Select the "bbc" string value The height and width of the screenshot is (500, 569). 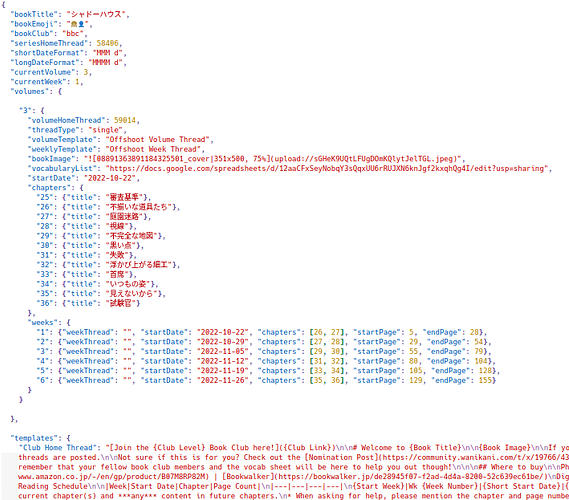click(x=73, y=33)
